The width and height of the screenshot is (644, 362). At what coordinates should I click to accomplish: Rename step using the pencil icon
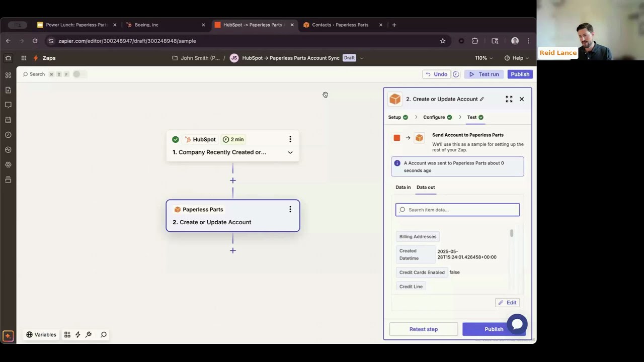[x=481, y=99]
